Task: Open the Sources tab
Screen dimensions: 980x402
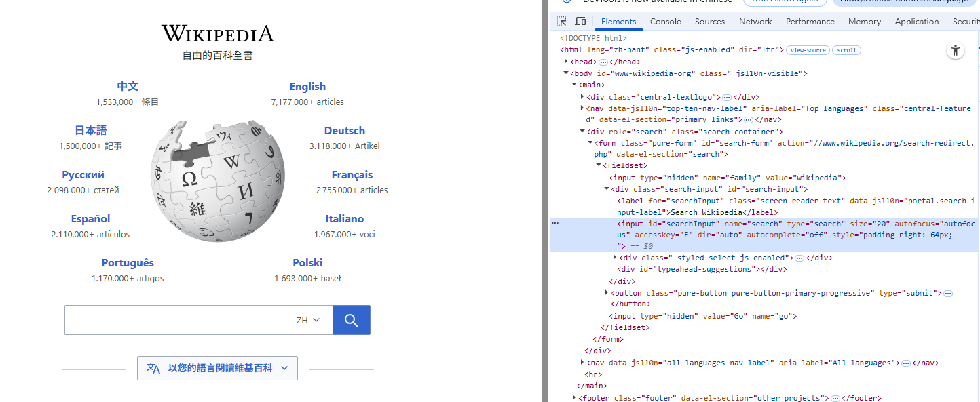Action: (x=710, y=22)
